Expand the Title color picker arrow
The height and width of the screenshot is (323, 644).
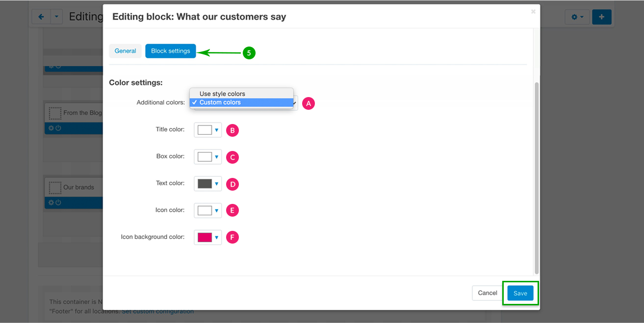[216, 130]
